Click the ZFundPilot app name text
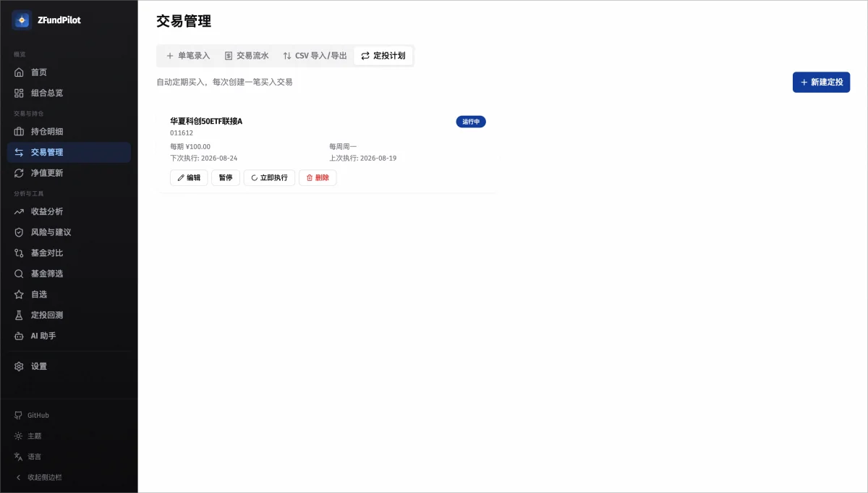868x493 pixels. (59, 20)
